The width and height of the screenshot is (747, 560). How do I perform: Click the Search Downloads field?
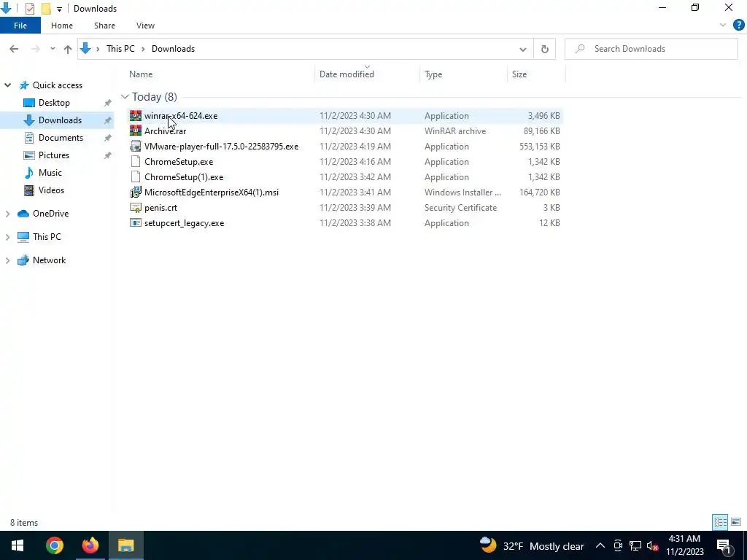[651, 49]
